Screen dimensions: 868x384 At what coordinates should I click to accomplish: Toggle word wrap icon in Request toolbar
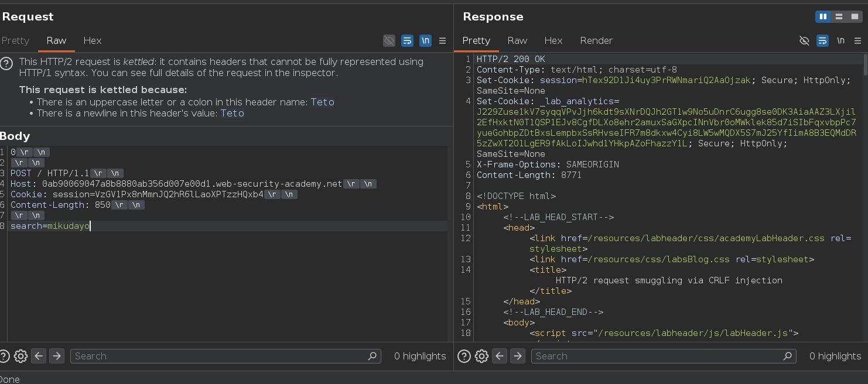407,40
